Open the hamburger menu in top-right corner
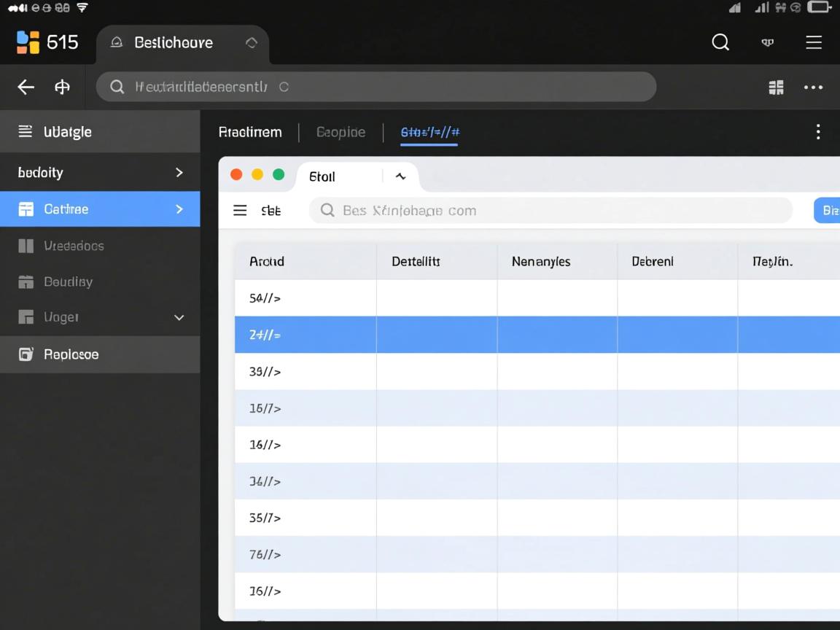The height and width of the screenshot is (630, 840). [814, 42]
